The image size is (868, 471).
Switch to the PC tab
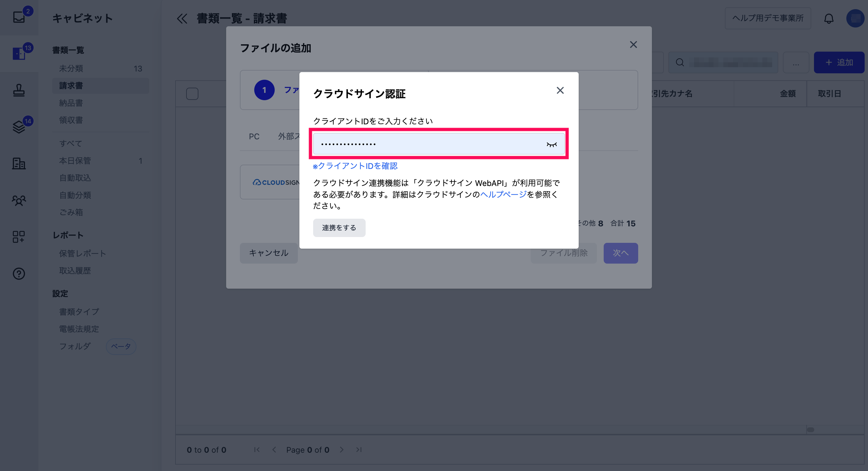[254, 137]
